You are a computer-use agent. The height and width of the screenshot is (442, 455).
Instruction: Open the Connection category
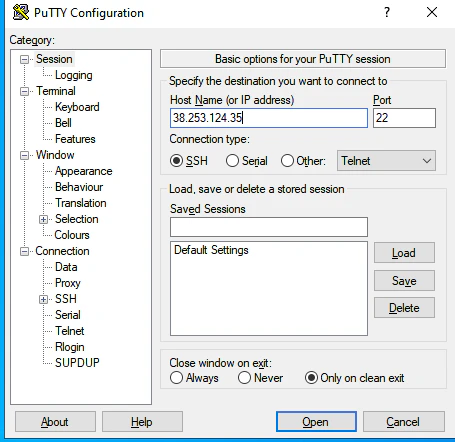click(62, 251)
